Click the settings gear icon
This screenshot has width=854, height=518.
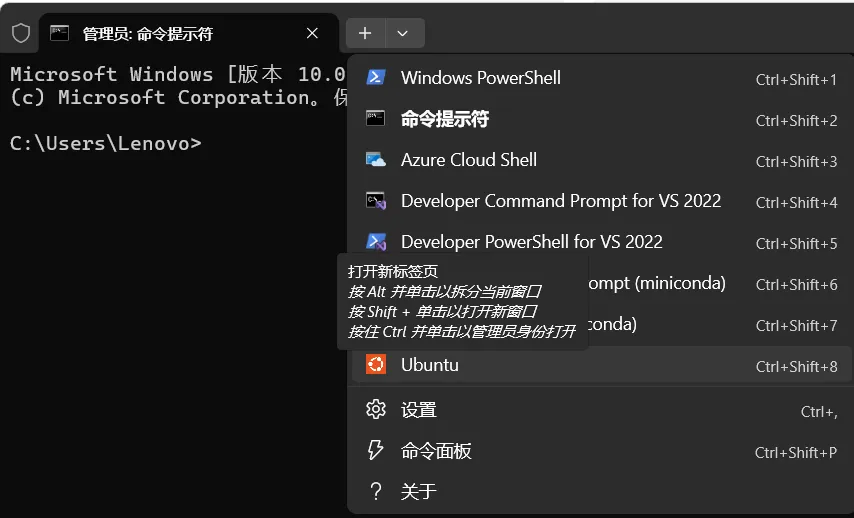pyautogui.click(x=376, y=409)
